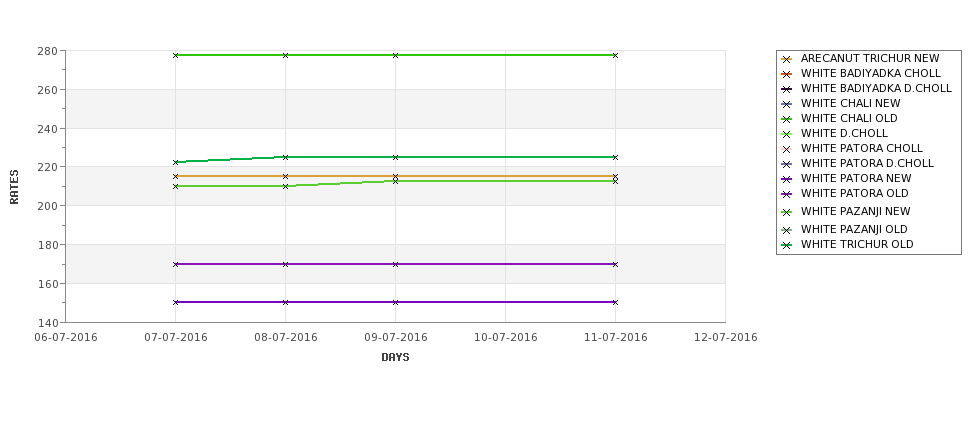Click the 150 rate point on 11-07-2016
This screenshot has width=975, height=429.
615,302
